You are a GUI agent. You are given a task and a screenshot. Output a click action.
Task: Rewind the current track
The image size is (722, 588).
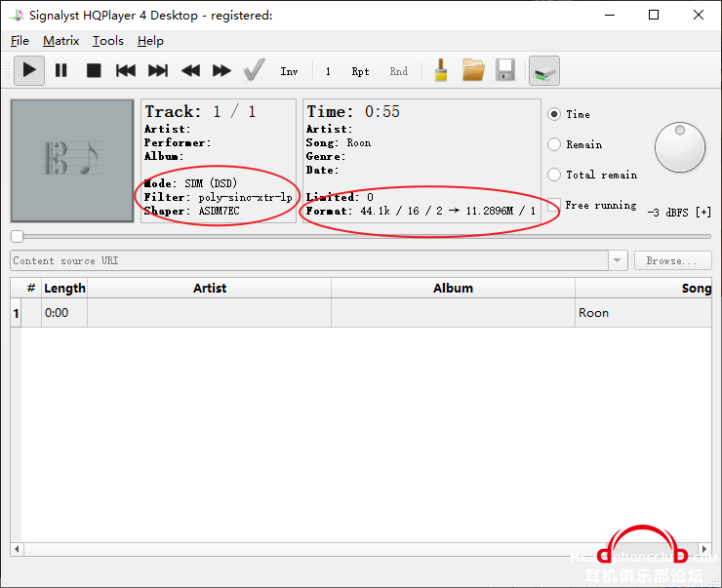[x=190, y=71]
